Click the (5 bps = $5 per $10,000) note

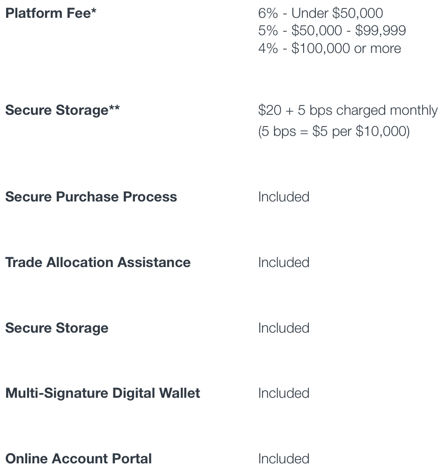click(x=334, y=132)
